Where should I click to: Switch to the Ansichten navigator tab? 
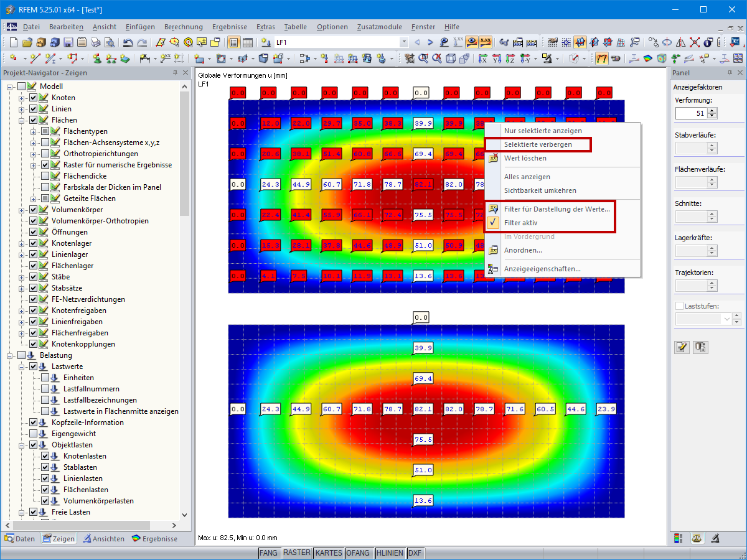(x=103, y=539)
